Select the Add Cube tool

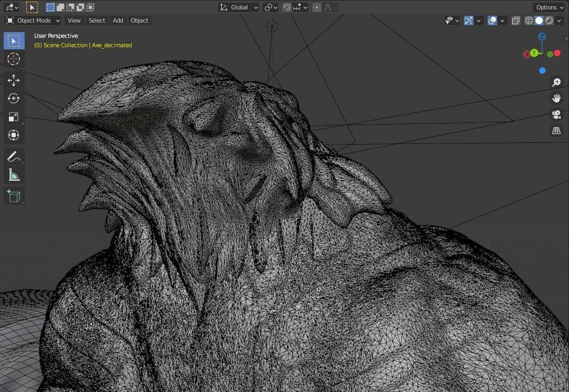tap(14, 196)
